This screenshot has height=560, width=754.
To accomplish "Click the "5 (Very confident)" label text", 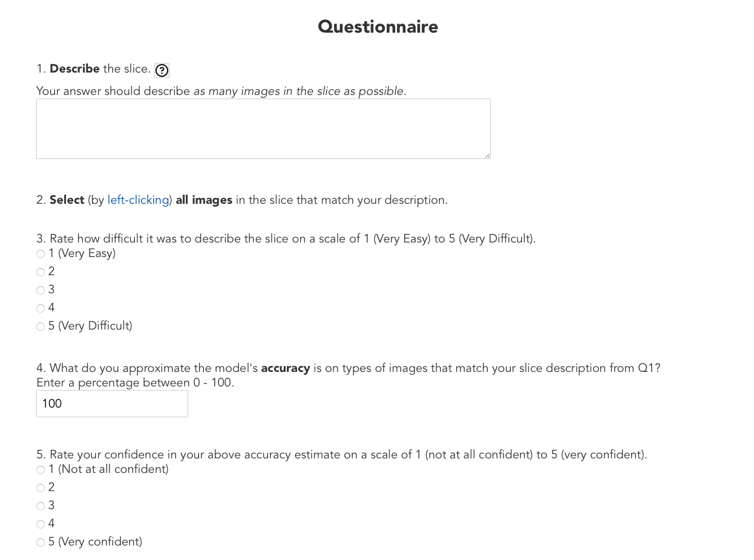I will click(x=95, y=542).
